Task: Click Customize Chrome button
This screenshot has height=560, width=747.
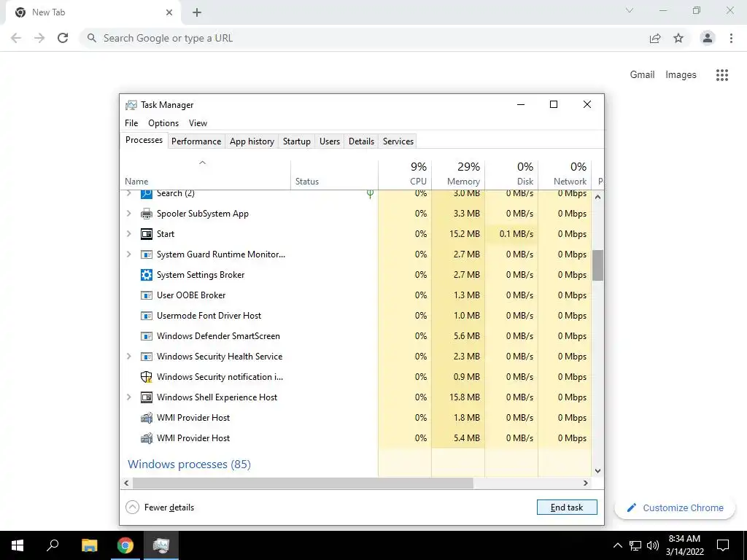Action: (675, 507)
